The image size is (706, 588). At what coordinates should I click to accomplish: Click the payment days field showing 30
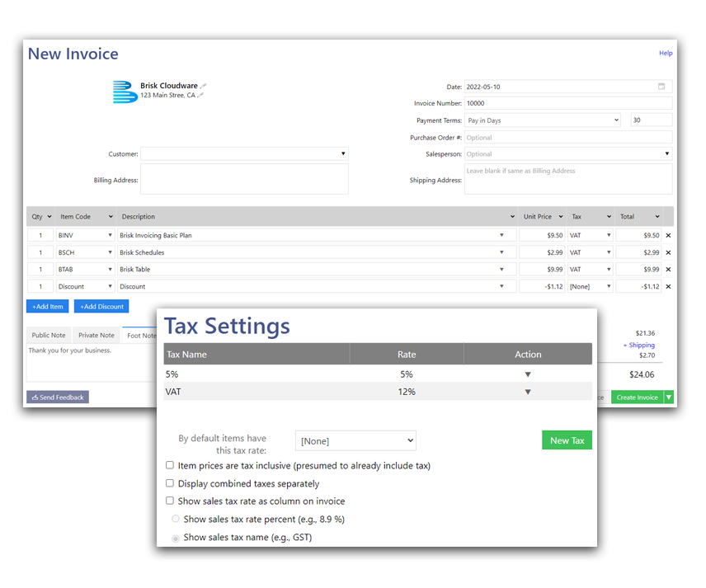click(652, 120)
